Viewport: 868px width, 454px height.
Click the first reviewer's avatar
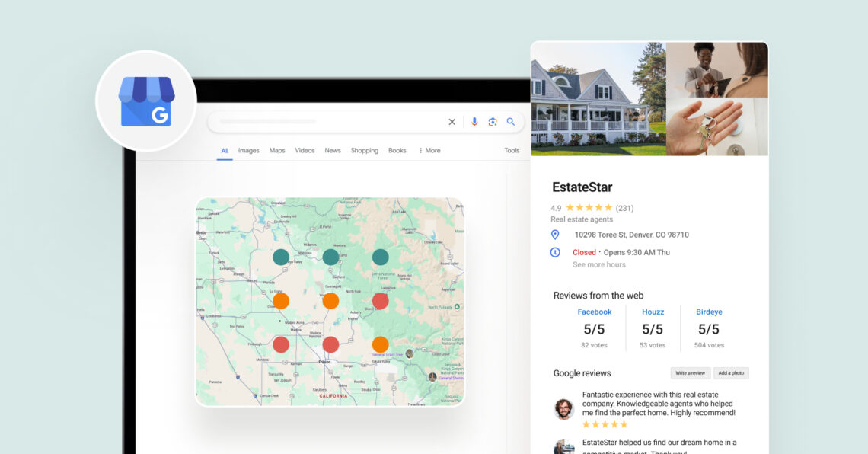pos(564,409)
